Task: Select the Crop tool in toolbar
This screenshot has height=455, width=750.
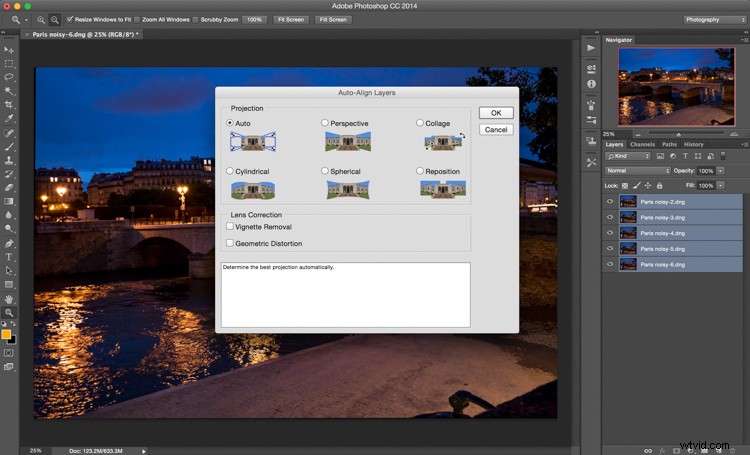Action: point(9,104)
